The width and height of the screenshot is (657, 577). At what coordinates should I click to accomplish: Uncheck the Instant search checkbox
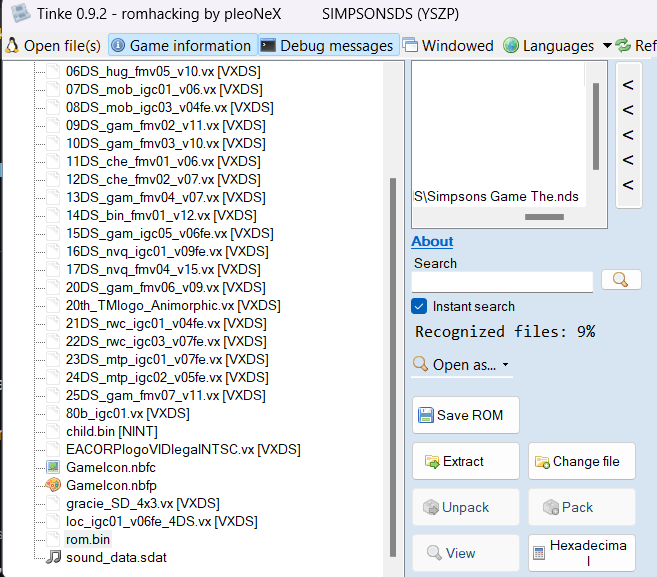[x=419, y=306]
